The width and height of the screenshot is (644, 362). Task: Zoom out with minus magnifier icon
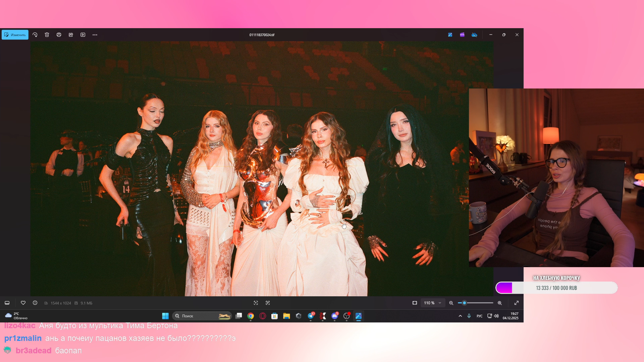click(451, 303)
